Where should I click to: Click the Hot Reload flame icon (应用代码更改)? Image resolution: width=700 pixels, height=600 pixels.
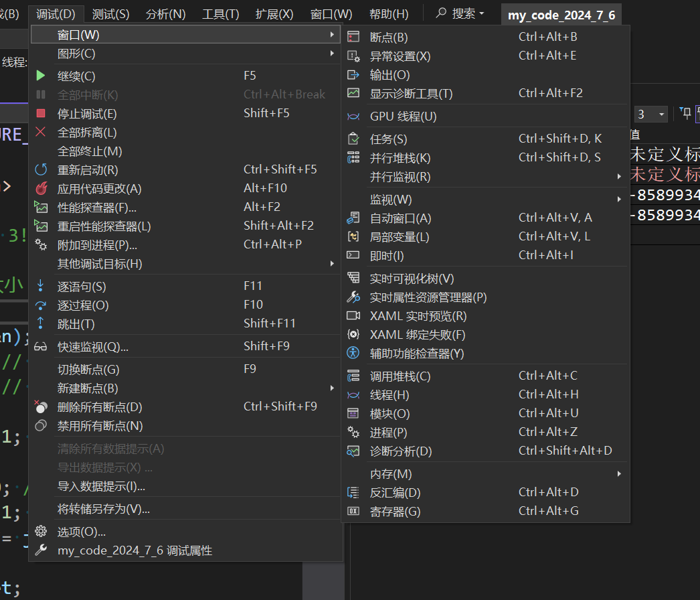pyautogui.click(x=41, y=189)
